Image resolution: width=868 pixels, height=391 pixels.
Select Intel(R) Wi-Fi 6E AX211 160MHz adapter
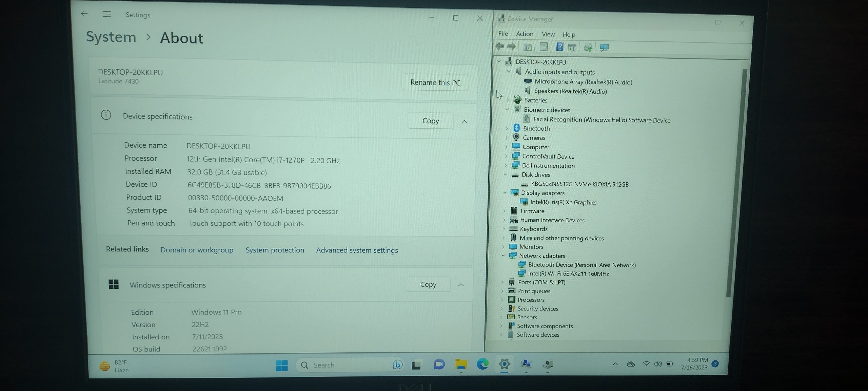(568, 274)
